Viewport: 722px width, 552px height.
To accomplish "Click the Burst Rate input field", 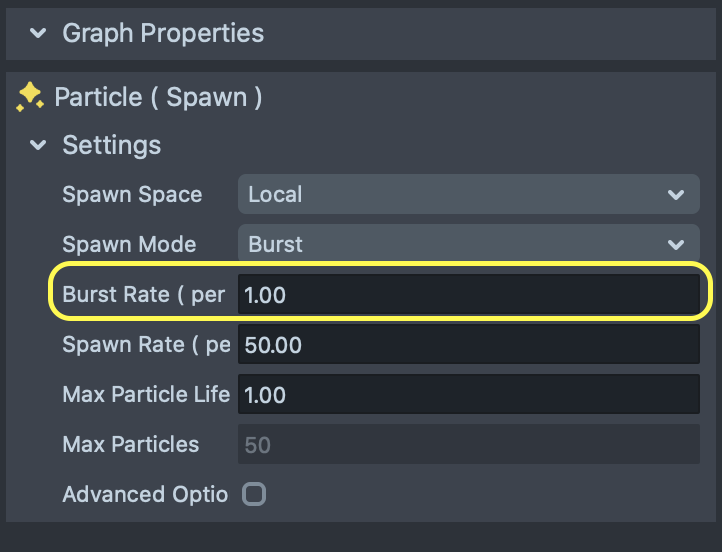I will pos(467,295).
